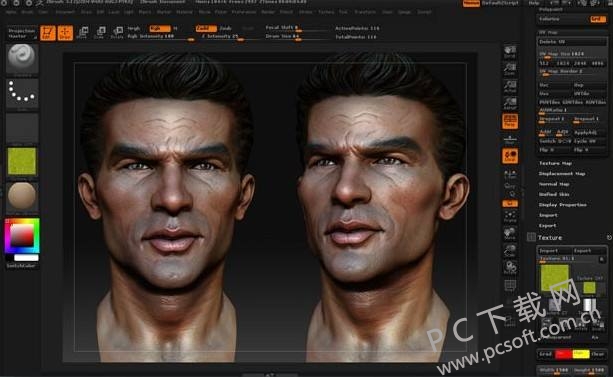The width and height of the screenshot is (613, 377).
Task: Click Texture palette Import button
Action: pyautogui.click(x=555, y=251)
